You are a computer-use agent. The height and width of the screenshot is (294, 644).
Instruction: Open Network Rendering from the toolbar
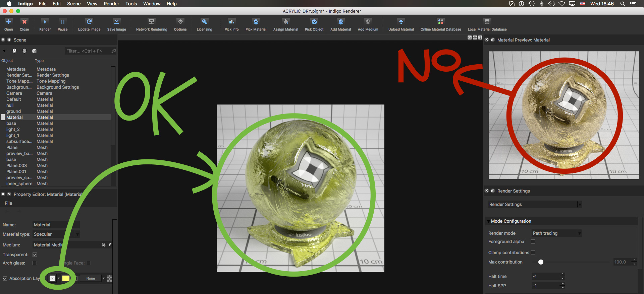coord(152,22)
